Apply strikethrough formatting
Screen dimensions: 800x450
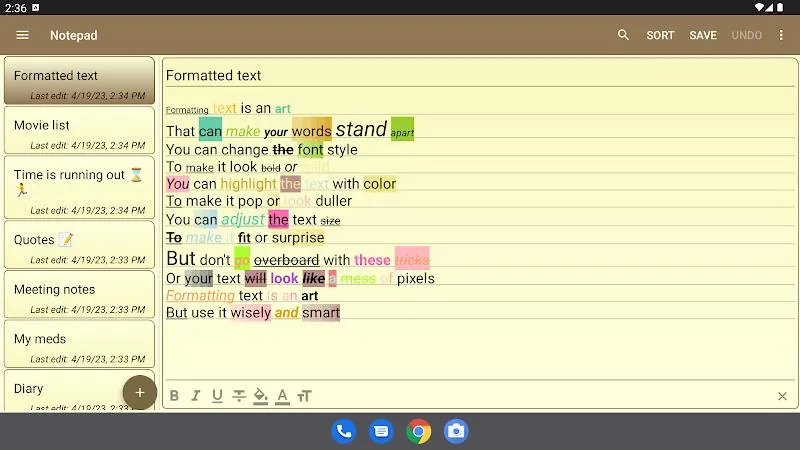[239, 396]
